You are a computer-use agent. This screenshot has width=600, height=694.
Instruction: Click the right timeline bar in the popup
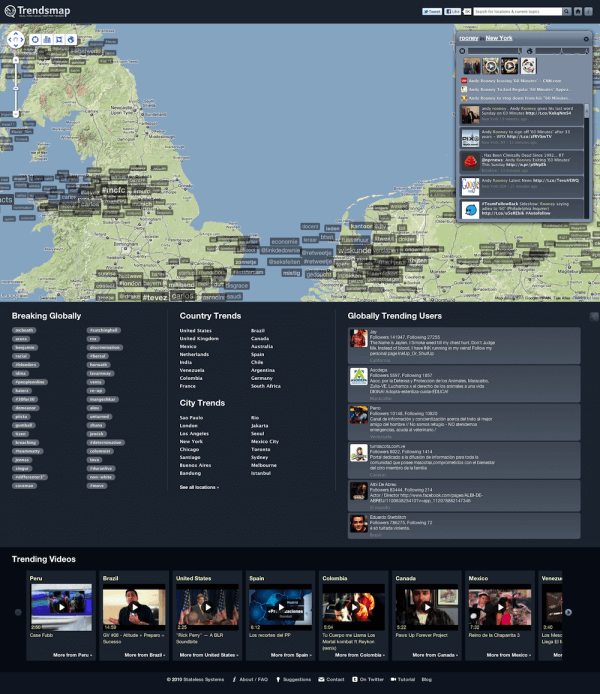(x=562, y=51)
